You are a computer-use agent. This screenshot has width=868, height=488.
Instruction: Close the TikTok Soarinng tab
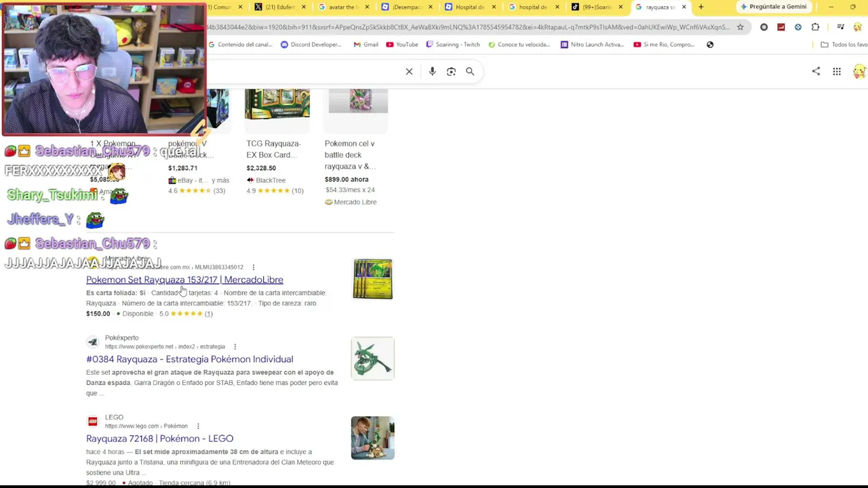pos(620,7)
